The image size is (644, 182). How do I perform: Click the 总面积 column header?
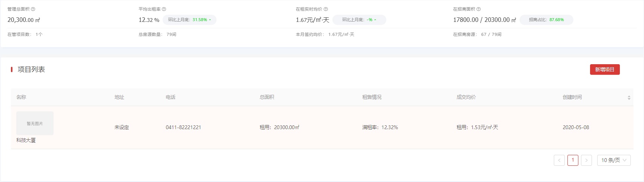tap(267, 97)
